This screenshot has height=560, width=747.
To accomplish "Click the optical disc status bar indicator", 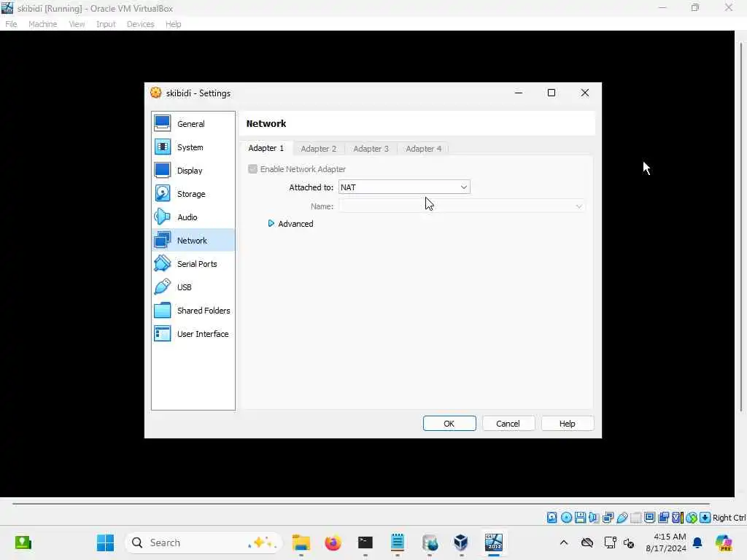I will coord(566,518).
